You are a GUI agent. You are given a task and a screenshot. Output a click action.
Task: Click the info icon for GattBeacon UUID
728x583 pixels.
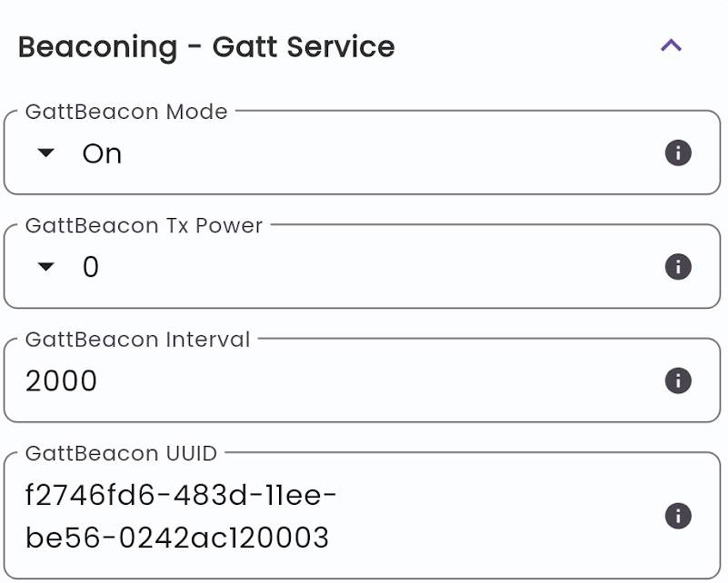(x=677, y=515)
